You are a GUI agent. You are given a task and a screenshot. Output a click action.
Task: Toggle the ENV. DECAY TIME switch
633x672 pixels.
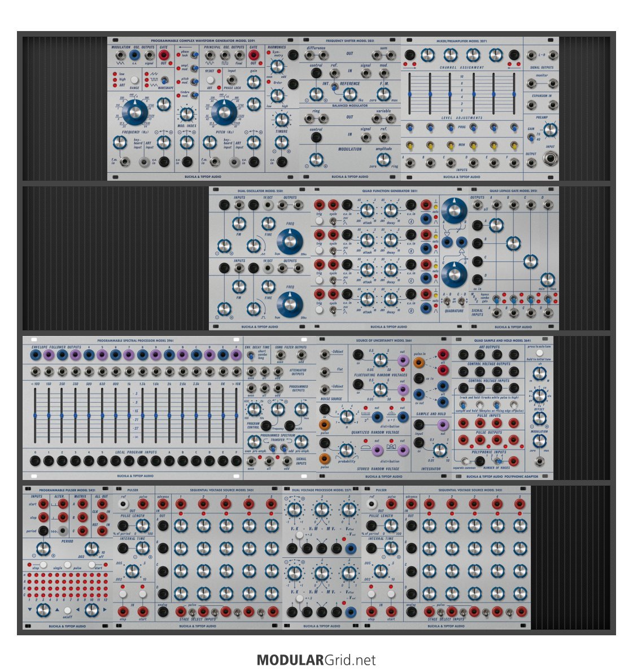pos(250,355)
